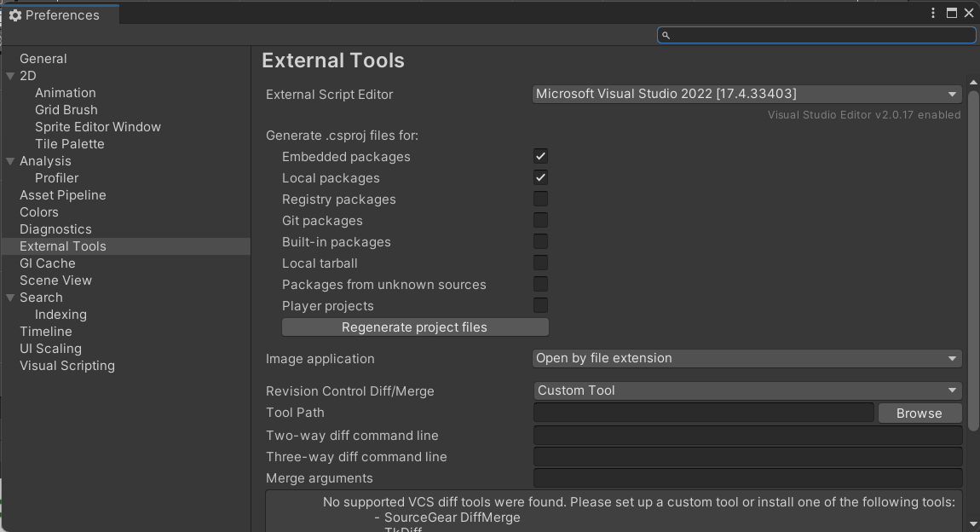The height and width of the screenshot is (532, 980).
Task: Collapse the Analysis tree section
Action: pyautogui.click(x=10, y=161)
